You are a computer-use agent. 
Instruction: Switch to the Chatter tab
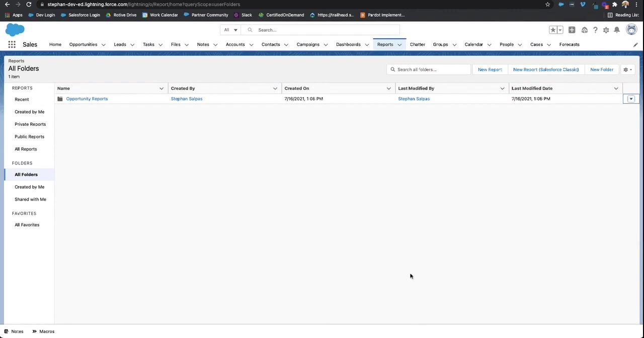coord(418,44)
